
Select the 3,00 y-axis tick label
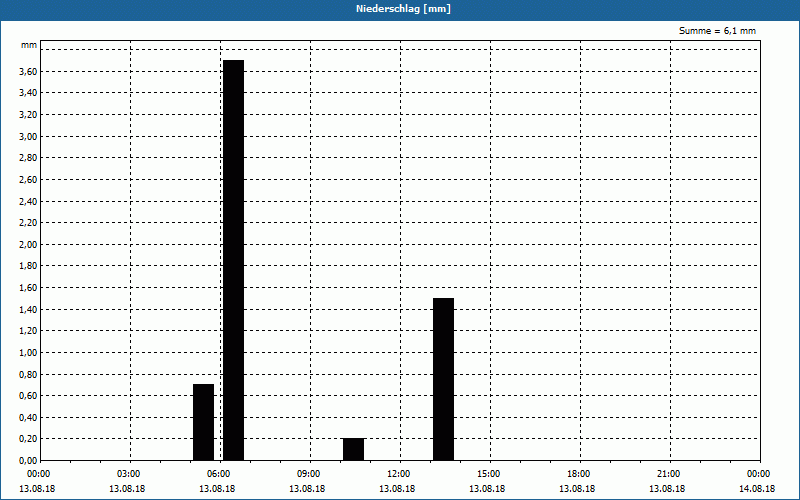pyautogui.click(x=28, y=136)
